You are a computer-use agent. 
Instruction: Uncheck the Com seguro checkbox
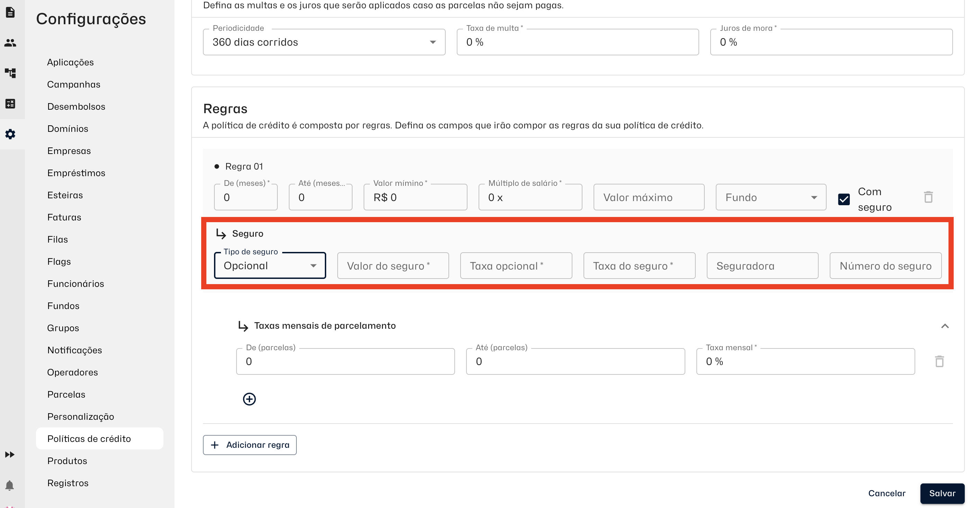[844, 199]
